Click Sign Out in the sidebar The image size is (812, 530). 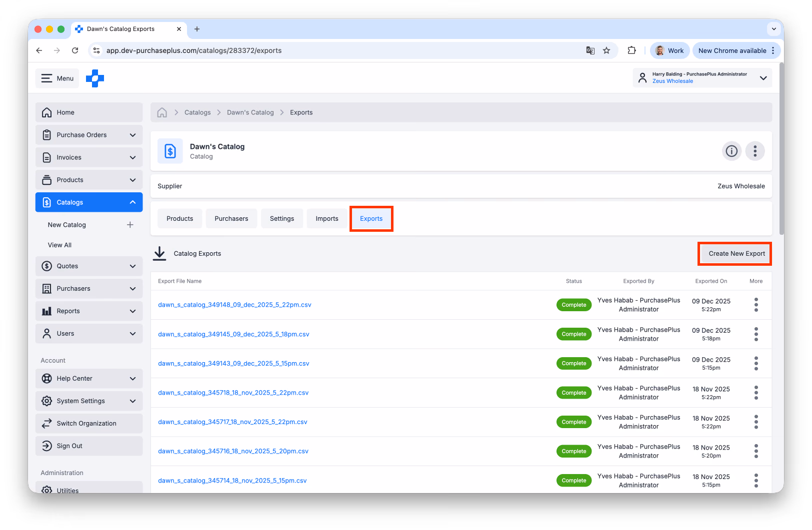click(x=89, y=446)
